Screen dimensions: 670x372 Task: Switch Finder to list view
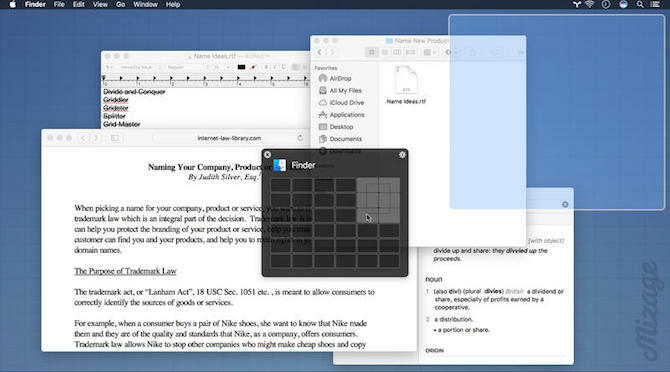pos(385,52)
